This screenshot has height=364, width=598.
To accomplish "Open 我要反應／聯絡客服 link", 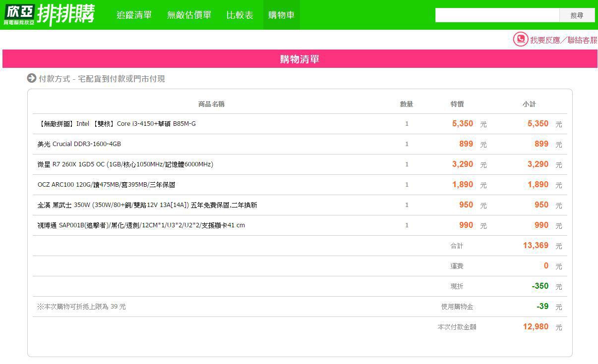I will tap(564, 40).
